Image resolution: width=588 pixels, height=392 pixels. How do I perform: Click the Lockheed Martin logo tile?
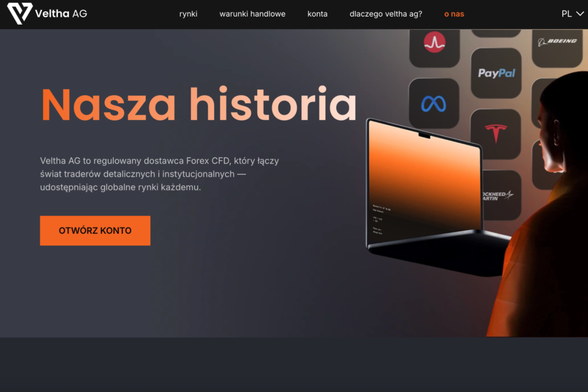click(501, 195)
